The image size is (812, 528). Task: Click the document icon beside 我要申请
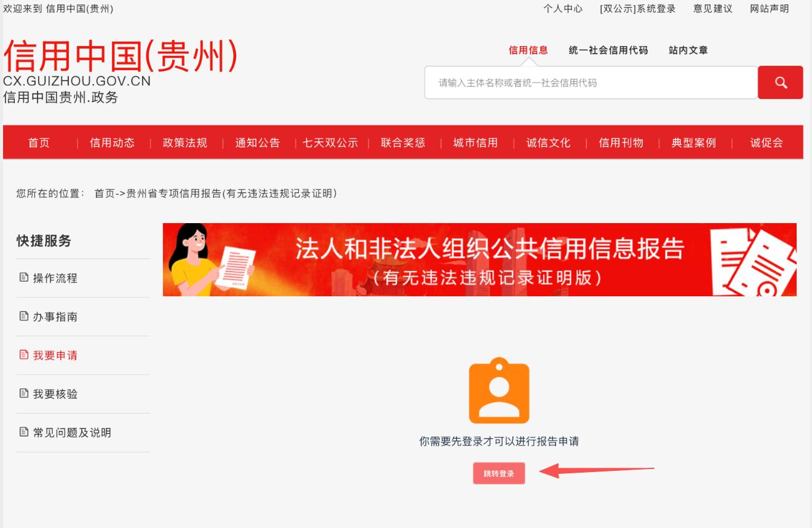click(24, 355)
